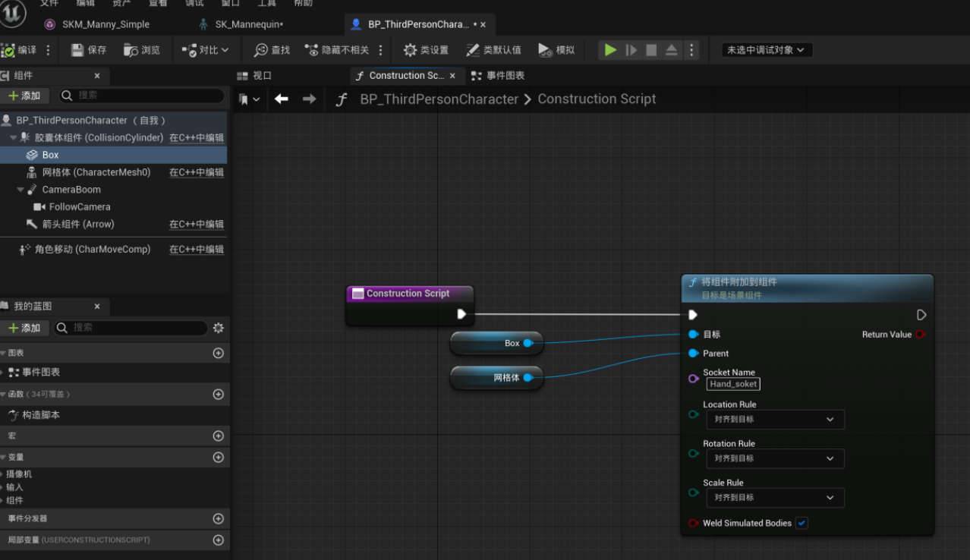970x560 pixels.
Task: Click the Socket Name input field
Action: 733,384
